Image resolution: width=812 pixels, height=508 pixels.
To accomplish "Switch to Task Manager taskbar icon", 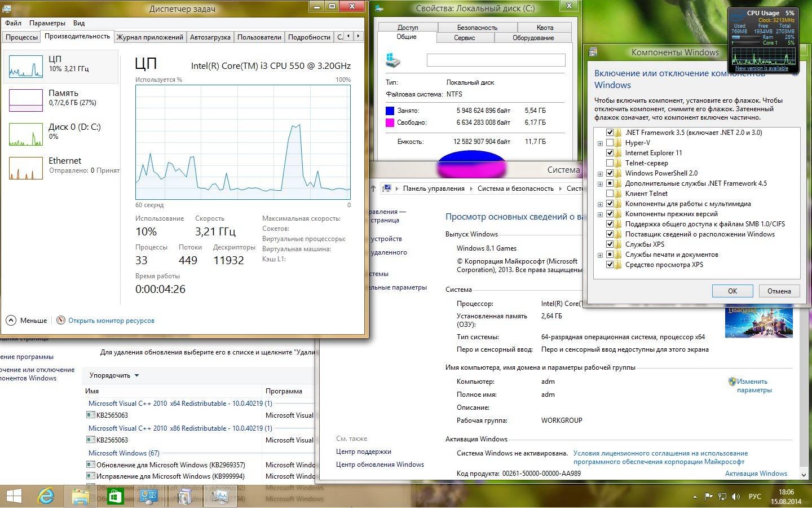I will pyautogui.click(x=219, y=497).
